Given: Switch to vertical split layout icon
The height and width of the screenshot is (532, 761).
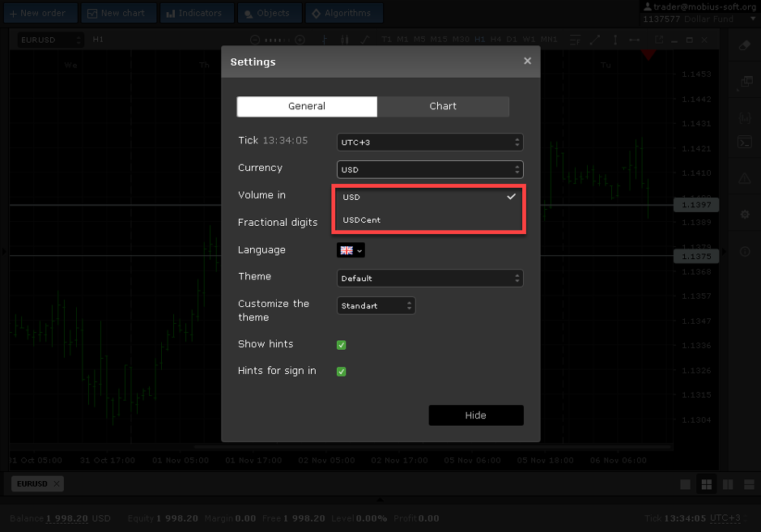Looking at the screenshot, I should point(728,484).
